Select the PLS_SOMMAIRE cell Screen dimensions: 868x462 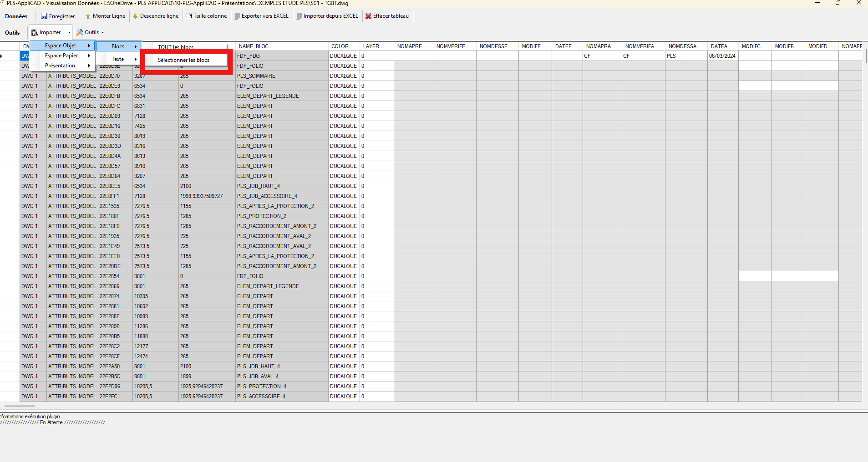(256, 76)
